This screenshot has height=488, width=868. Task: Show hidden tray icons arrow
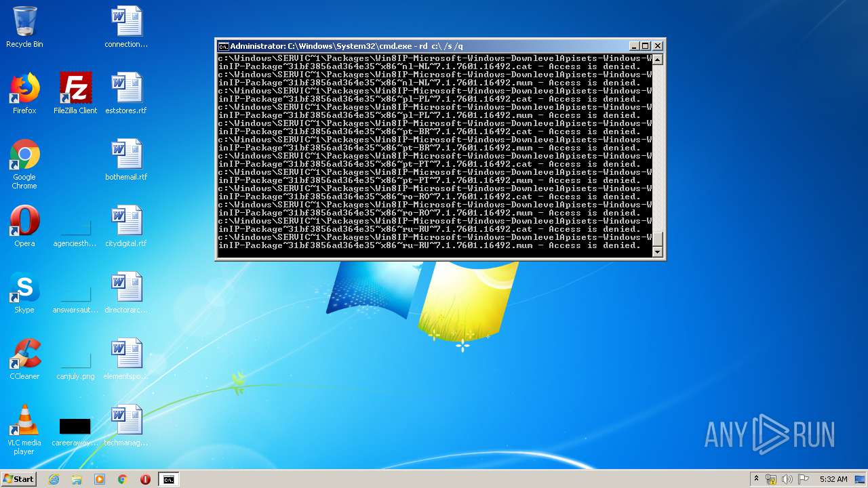click(x=756, y=479)
